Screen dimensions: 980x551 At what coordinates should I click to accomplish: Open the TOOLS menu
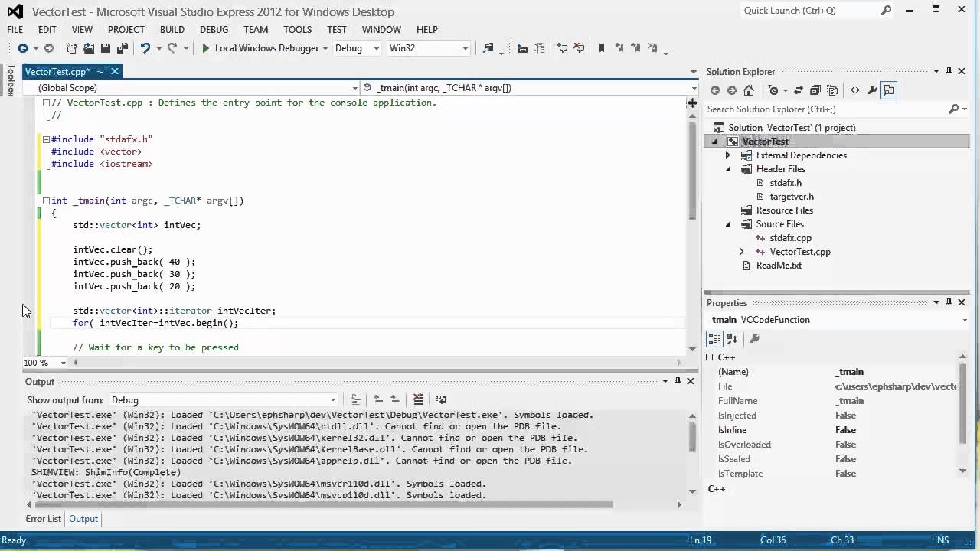click(x=298, y=29)
